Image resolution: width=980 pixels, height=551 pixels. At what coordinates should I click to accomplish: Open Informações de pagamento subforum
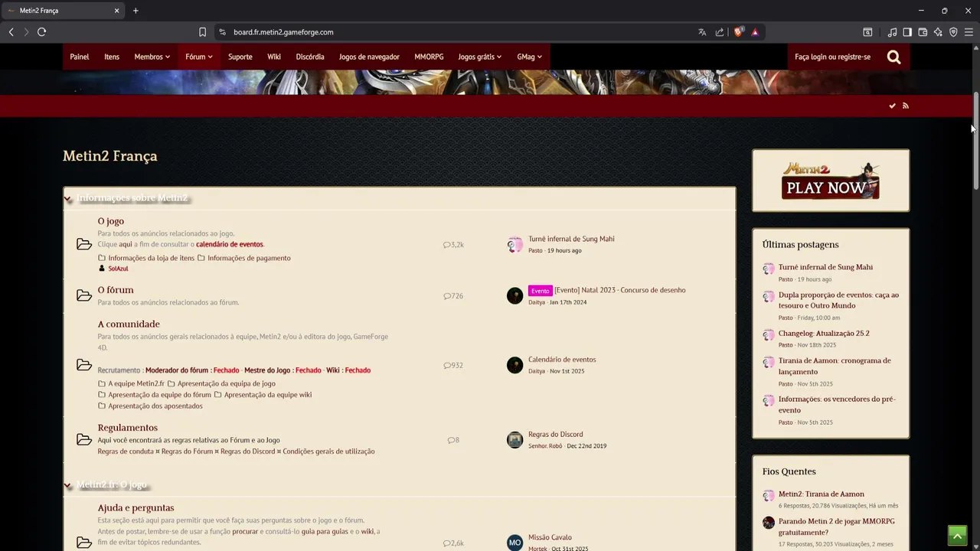249,258
